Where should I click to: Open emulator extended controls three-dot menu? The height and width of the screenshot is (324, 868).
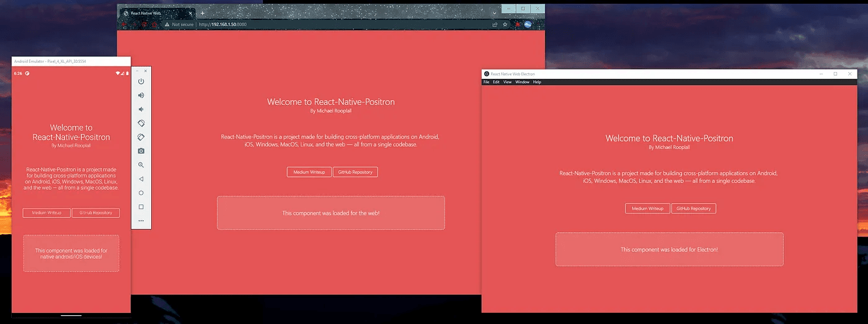[141, 220]
